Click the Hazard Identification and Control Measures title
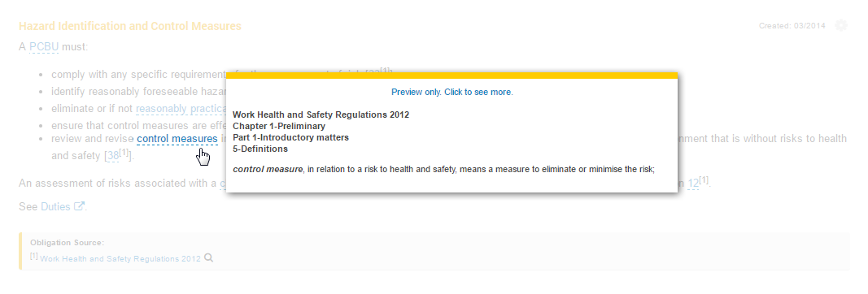 pos(130,26)
